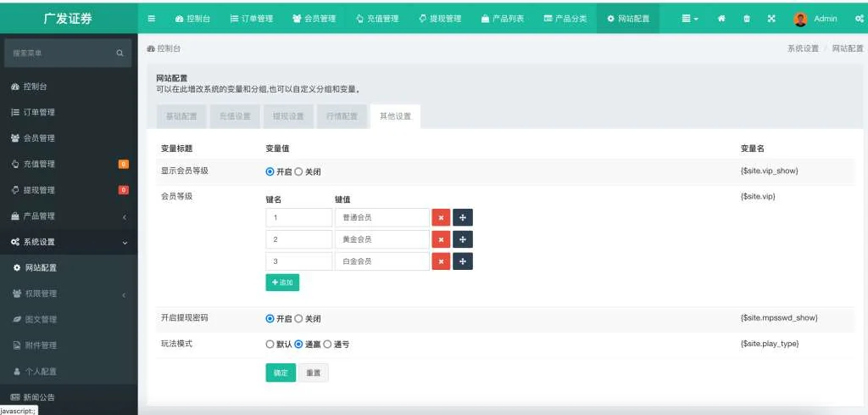Open 会员管理 in the sidebar
868x415 pixels.
point(69,138)
